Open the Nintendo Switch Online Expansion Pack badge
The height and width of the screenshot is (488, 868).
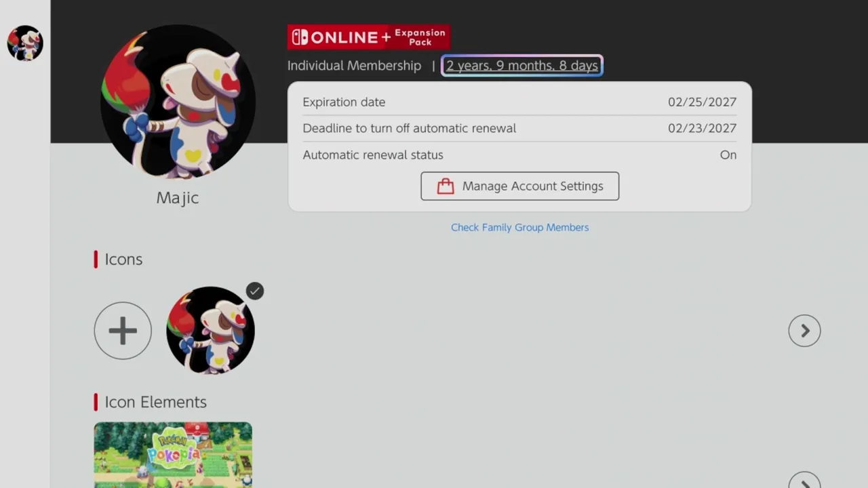point(369,37)
